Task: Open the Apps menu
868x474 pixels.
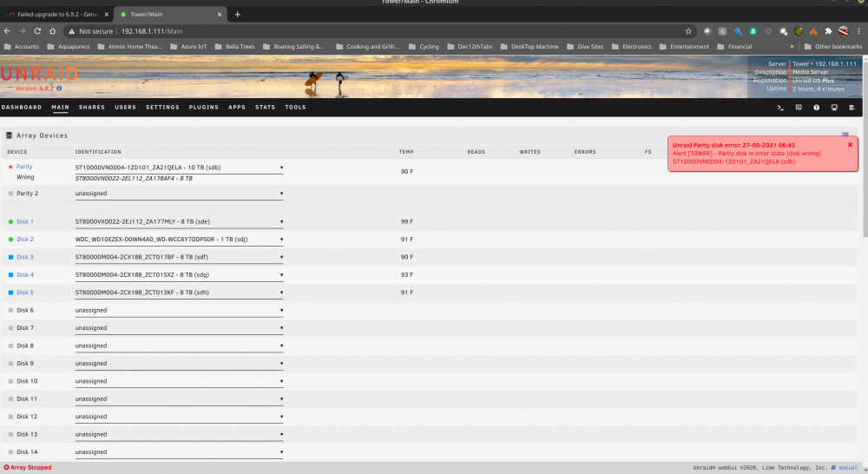Action: (237, 108)
